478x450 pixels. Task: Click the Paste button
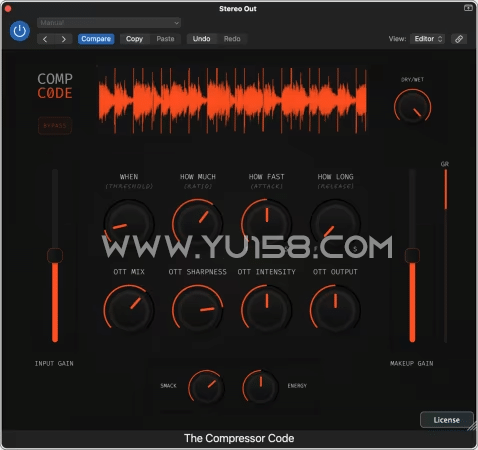tap(165, 39)
